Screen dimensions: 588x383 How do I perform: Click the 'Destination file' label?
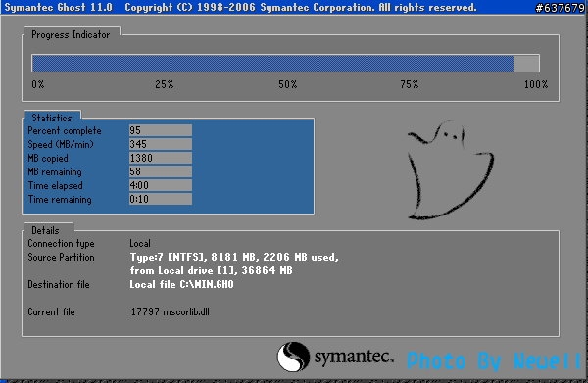(x=59, y=284)
